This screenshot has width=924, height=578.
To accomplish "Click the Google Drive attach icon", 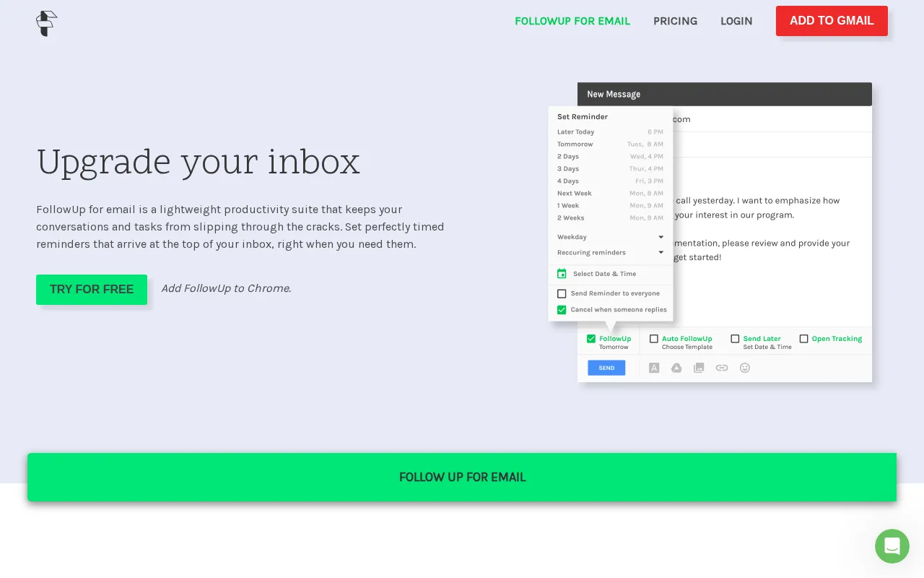I will [676, 368].
